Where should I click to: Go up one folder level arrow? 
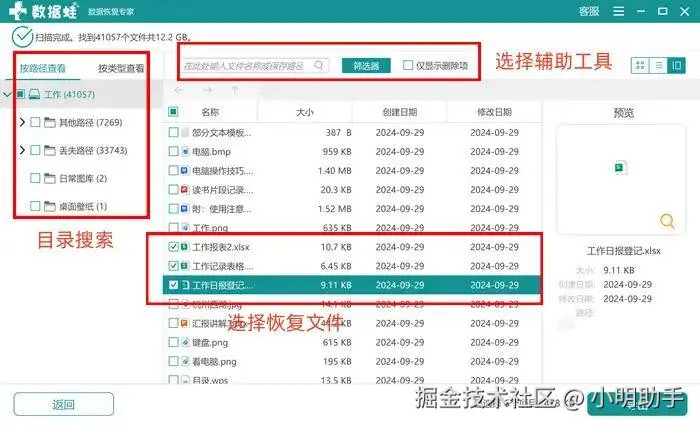pos(235,90)
